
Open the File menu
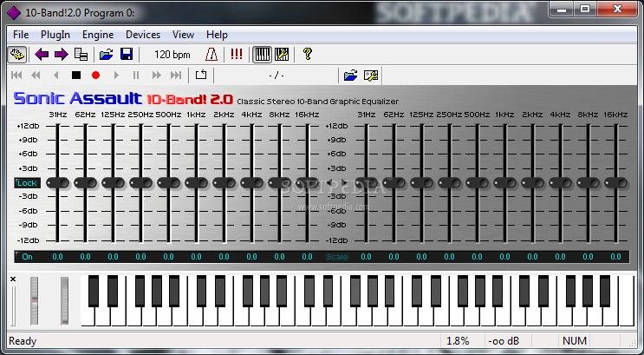point(21,35)
